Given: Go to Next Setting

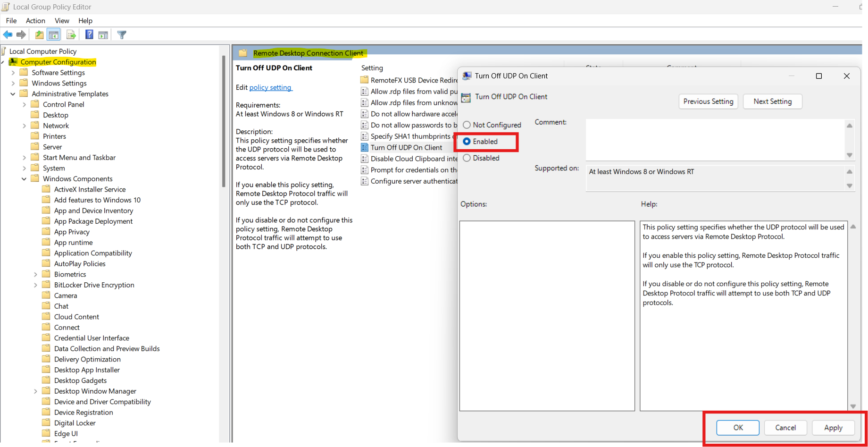Looking at the screenshot, I should point(772,101).
